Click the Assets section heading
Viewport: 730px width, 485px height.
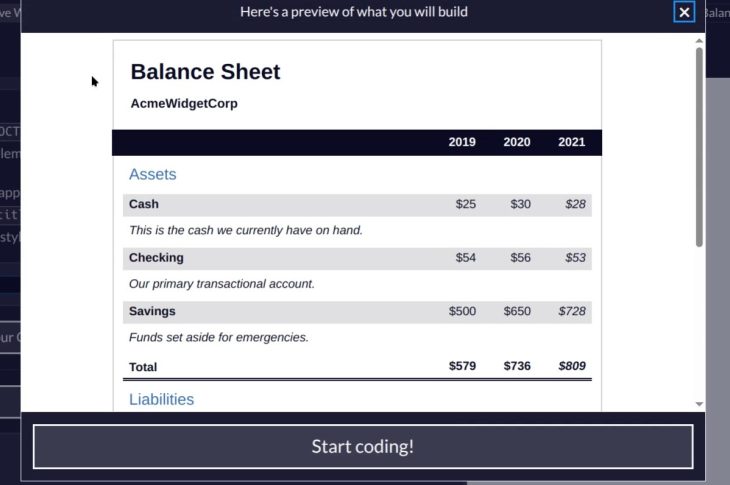[x=152, y=174]
